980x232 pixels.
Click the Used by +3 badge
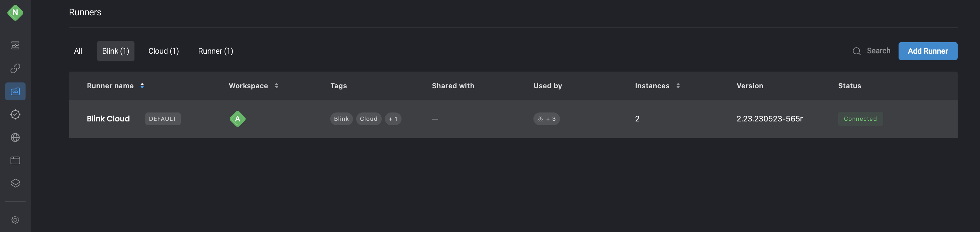pyautogui.click(x=546, y=119)
